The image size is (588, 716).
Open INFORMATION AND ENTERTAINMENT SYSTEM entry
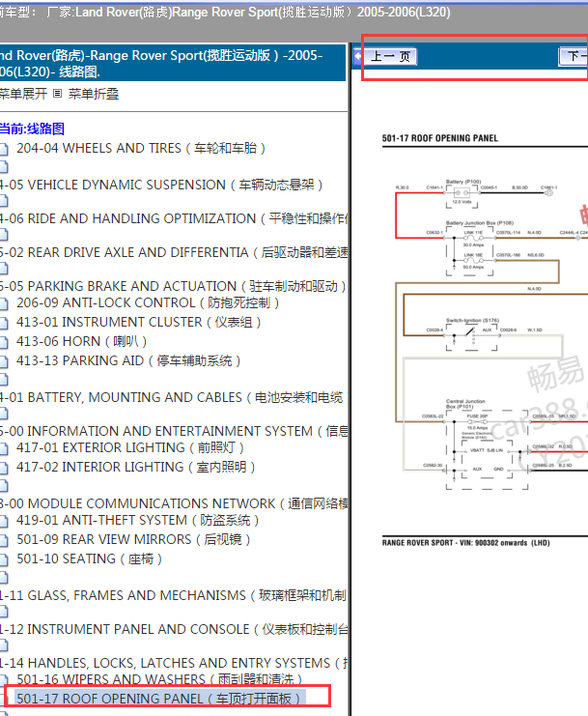pos(174,431)
